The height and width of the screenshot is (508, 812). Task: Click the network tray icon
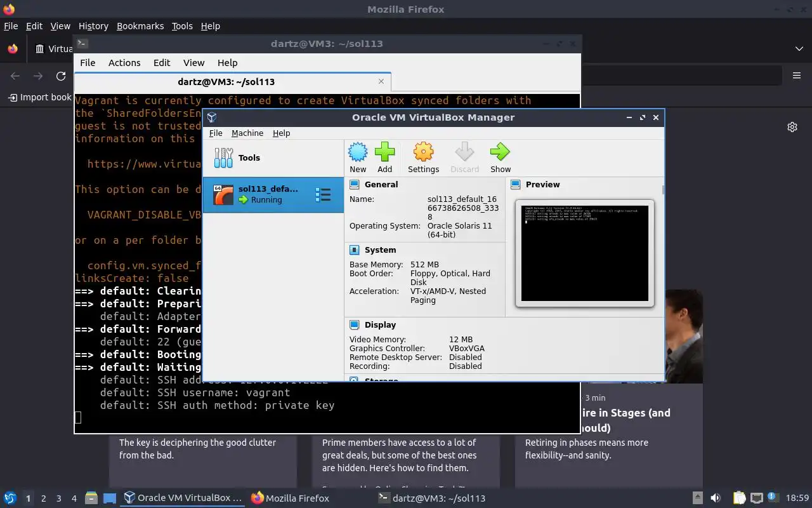[x=756, y=498]
